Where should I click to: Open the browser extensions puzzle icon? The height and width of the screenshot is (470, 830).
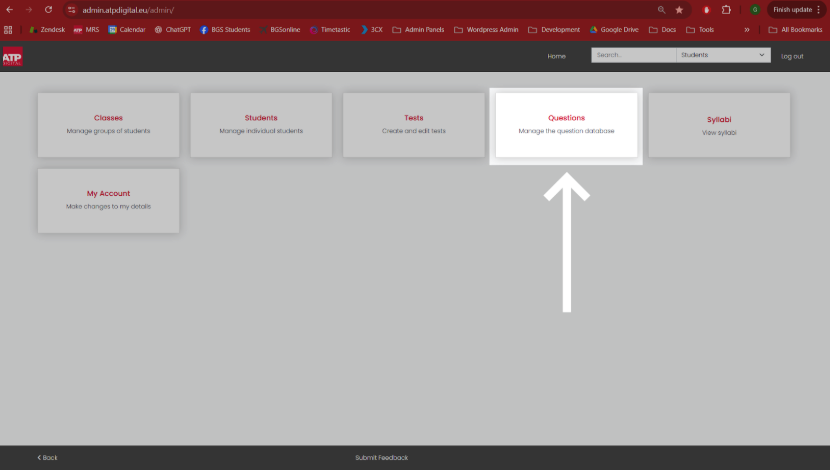[x=726, y=10]
